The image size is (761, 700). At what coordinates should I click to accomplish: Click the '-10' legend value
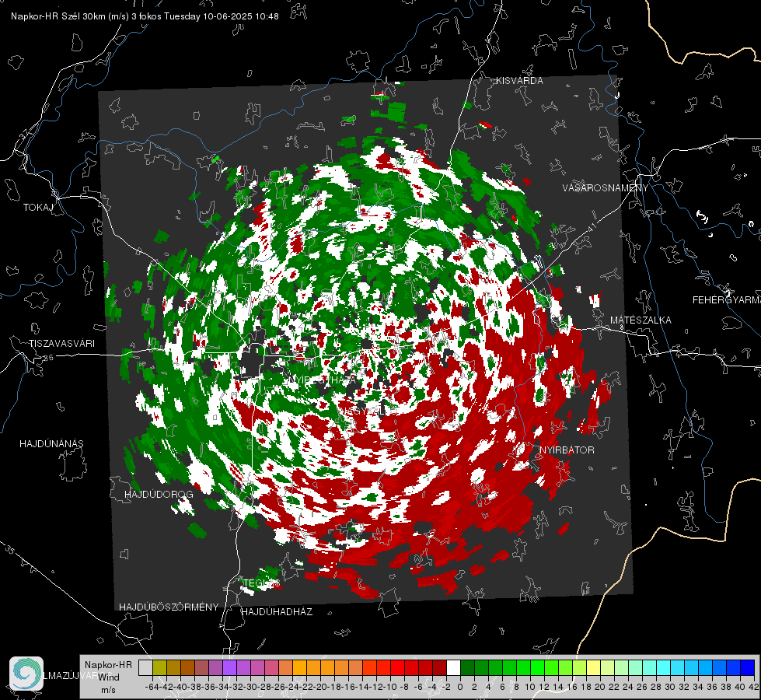(390, 687)
